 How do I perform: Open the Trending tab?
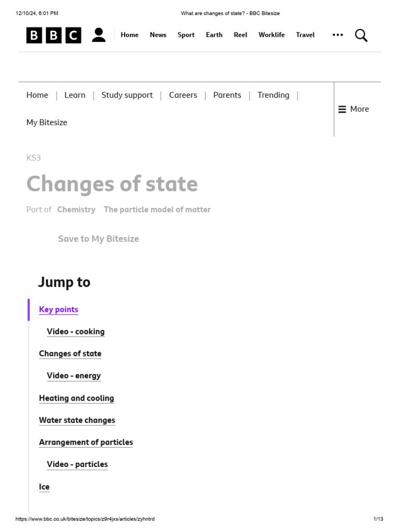click(273, 95)
